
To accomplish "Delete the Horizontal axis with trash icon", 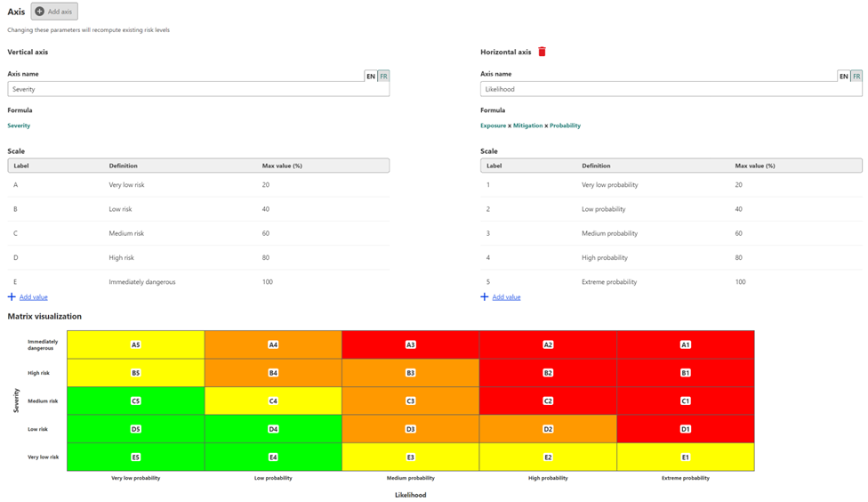I will coord(542,52).
